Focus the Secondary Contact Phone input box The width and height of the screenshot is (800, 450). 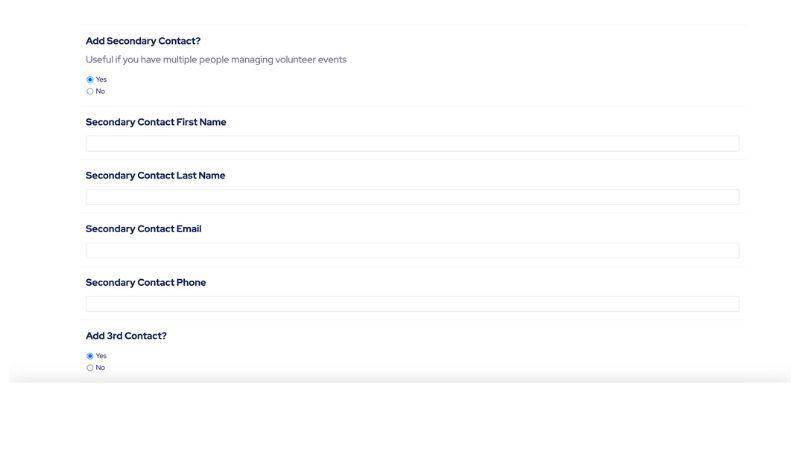[x=412, y=304]
